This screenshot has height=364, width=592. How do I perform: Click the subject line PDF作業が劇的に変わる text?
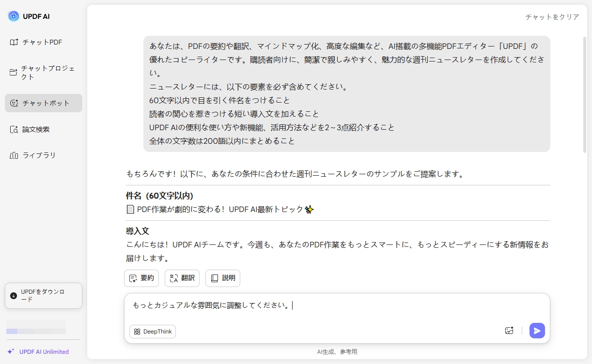click(x=220, y=209)
